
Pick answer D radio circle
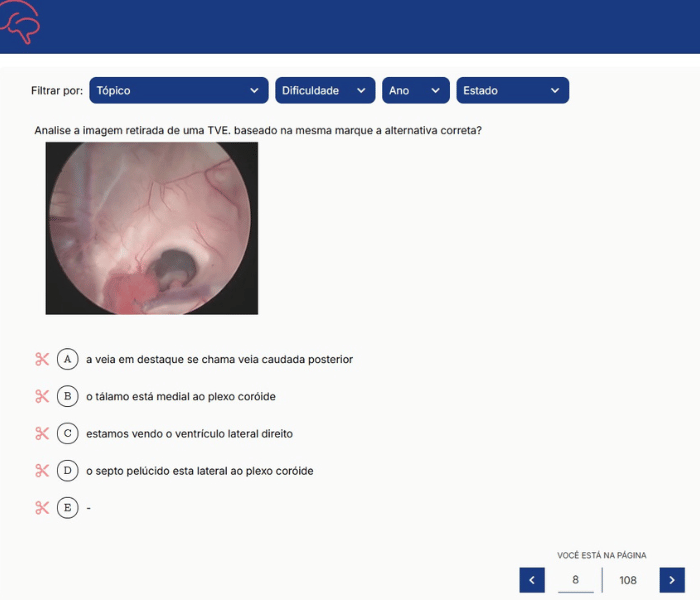pos(68,470)
